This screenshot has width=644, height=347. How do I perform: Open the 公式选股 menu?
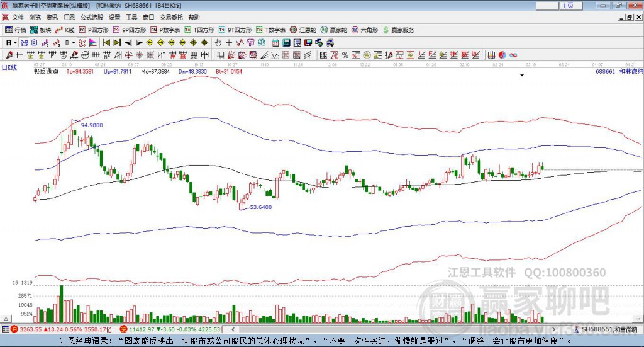click(x=92, y=17)
